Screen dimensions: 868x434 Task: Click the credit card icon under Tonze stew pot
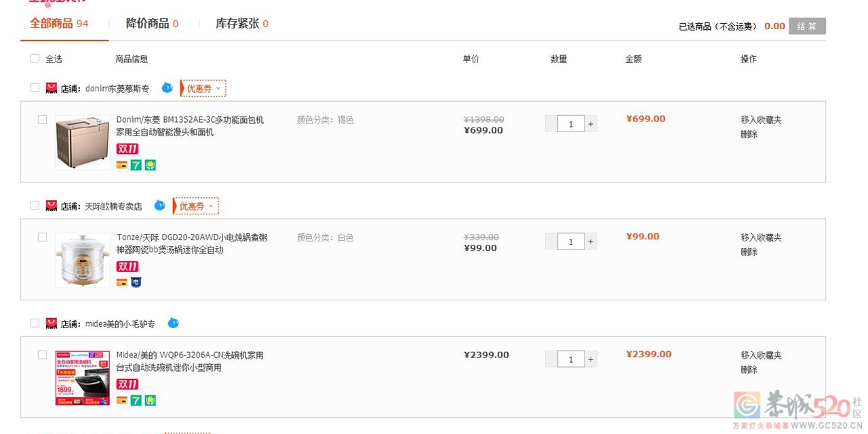(122, 282)
